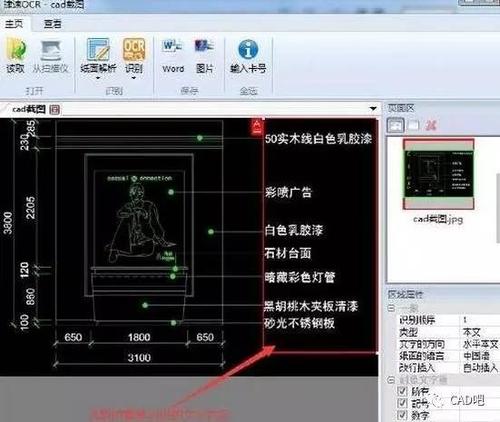Image resolution: width=500 pixels, height=422 pixels.
Task: Click red delete icon in page area
Action: coord(430,125)
